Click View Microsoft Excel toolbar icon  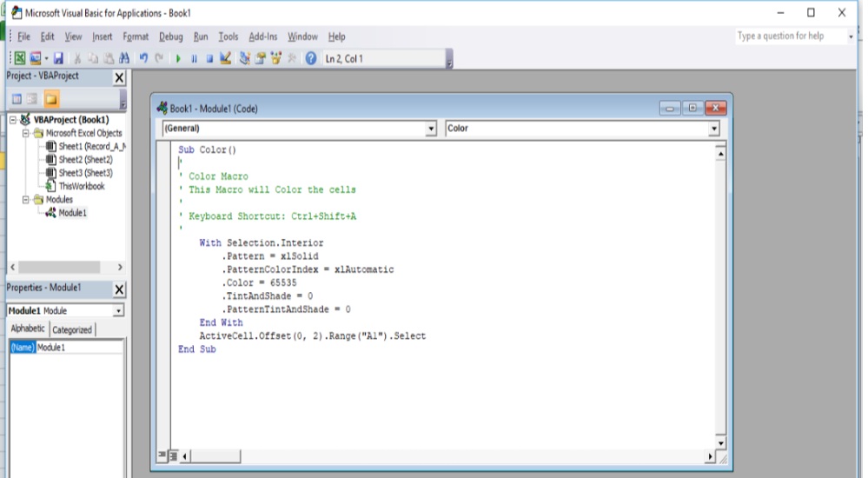click(19, 58)
